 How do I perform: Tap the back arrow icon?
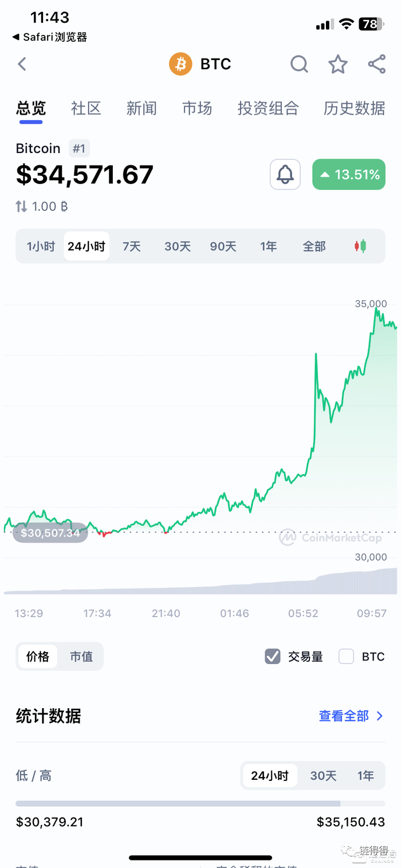pyautogui.click(x=22, y=64)
